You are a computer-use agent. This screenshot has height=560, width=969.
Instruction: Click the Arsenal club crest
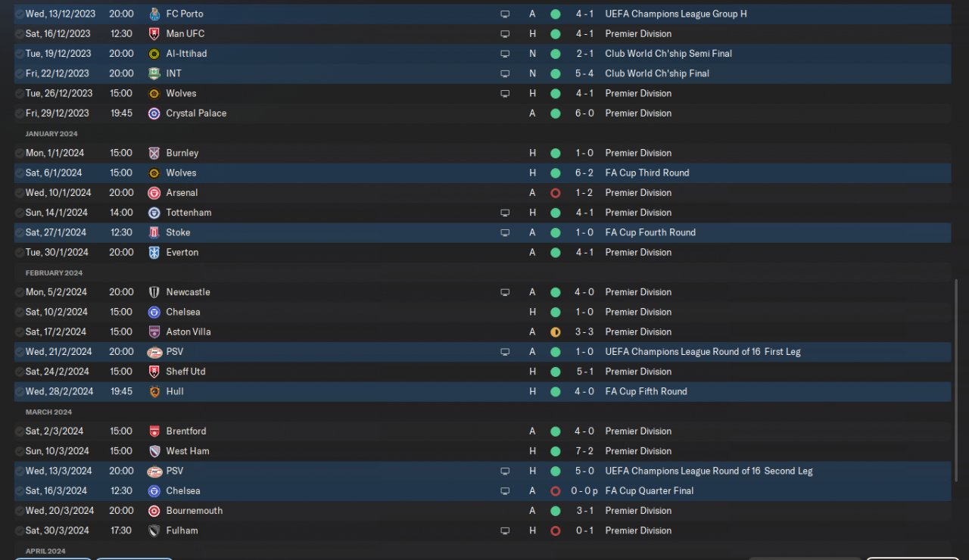click(x=154, y=193)
